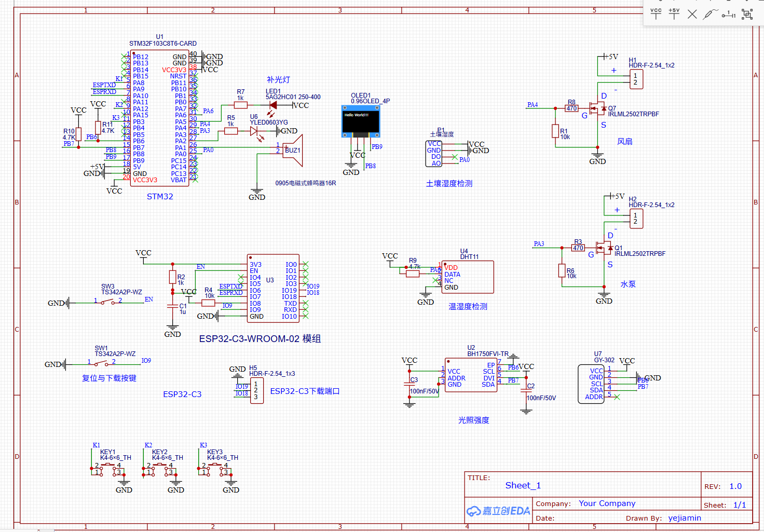Image resolution: width=764 pixels, height=532 pixels.
Task: Click the KEY3 designator text
Action: point(215,452)
